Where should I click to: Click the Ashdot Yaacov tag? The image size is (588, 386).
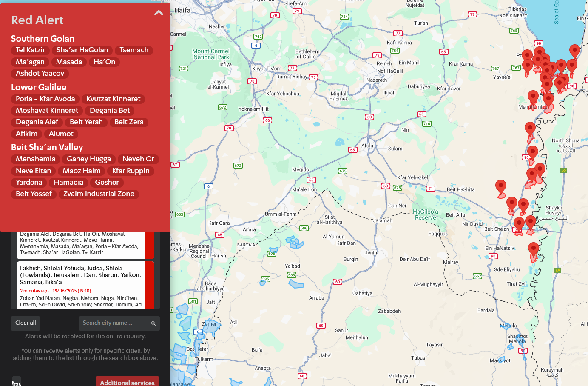point(40,74)
